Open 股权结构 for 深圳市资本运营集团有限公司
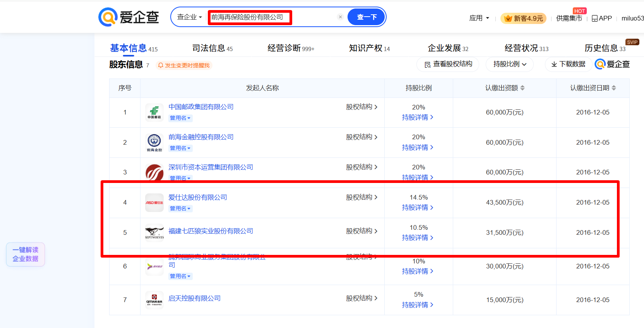The height and width of the screenshot is (328, 644). 361,167
